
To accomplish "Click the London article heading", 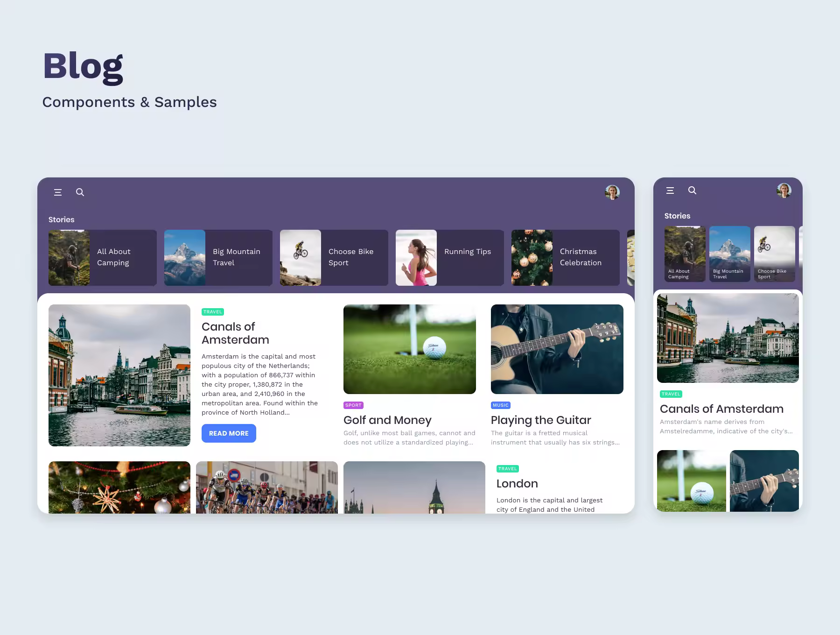I will (x=517, y=484).
